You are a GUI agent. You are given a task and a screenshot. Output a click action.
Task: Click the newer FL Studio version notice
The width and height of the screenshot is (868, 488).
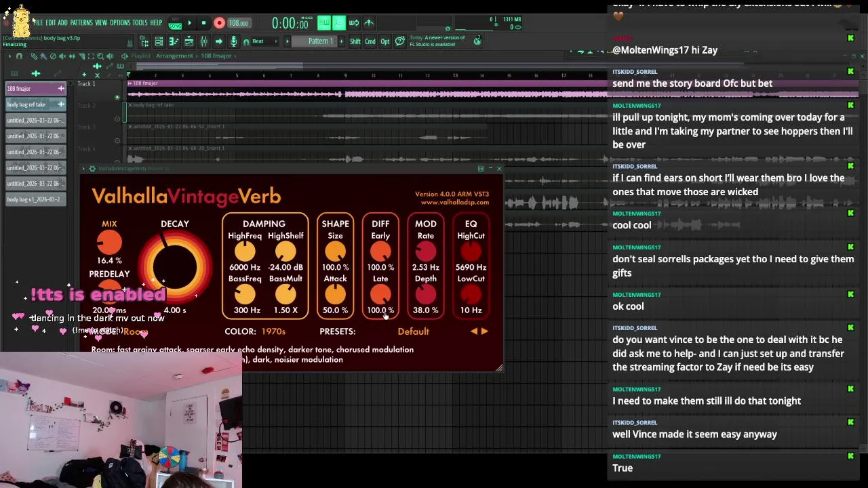click(437, 41)
